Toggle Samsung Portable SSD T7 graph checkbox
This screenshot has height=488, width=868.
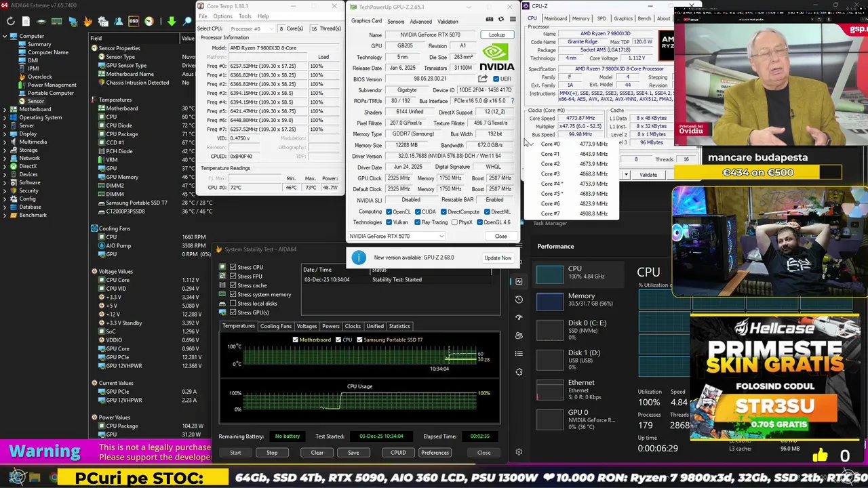click(359, 340)
